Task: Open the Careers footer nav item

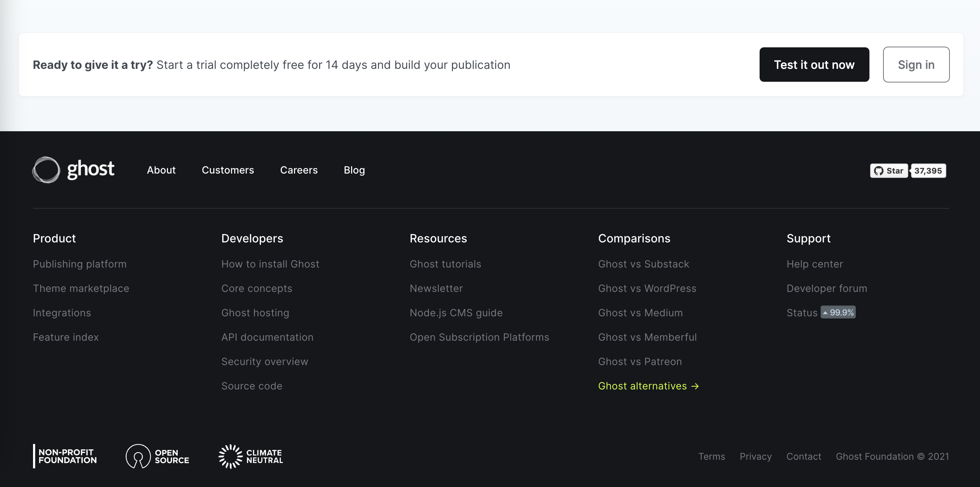Action: [299, 170]
